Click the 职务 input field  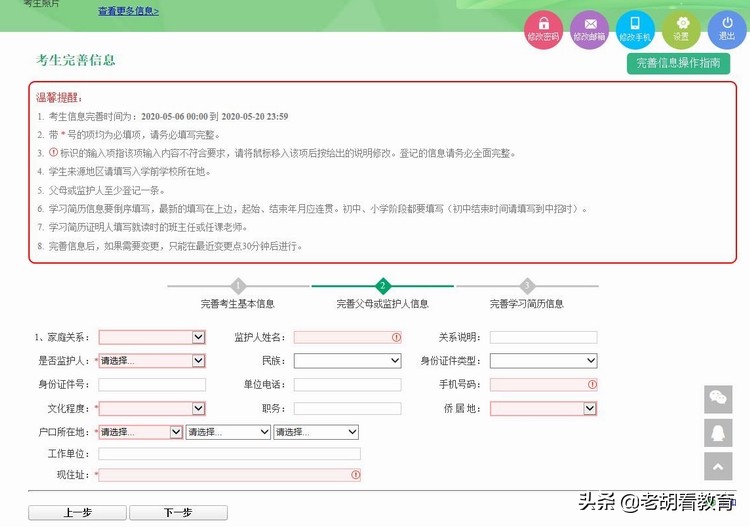click(348, 408)
